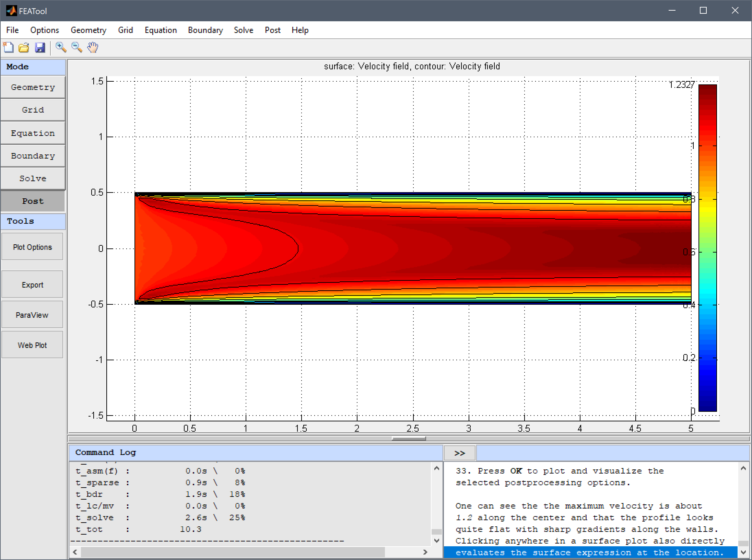This screenshot has height=560, width=752.
Task: Switch to Solve mode in sidebar
Action: point(33,178)
